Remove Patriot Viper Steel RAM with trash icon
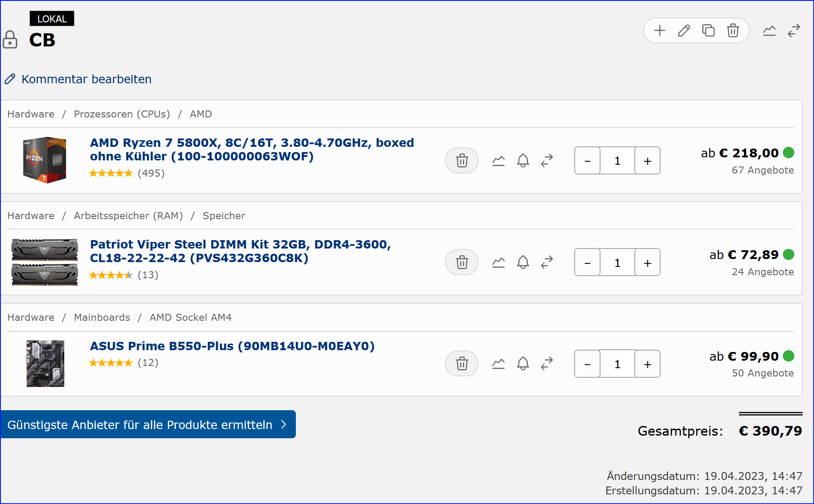The image size is (814, 504). [462, 262]
